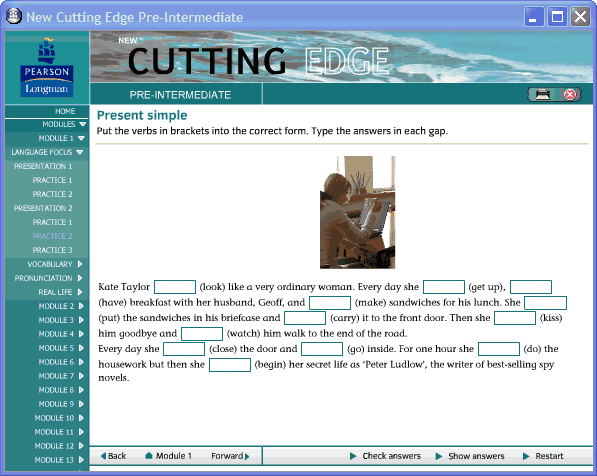Collapse the LANGUAGE FOCUS arrow
This screenshot has height=476, width=597.
(x=80, y=152)
